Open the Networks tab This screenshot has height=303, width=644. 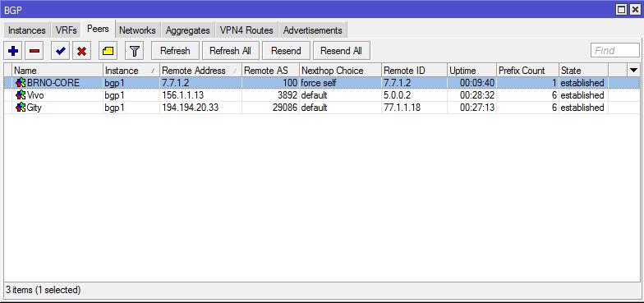coord(137,30)
